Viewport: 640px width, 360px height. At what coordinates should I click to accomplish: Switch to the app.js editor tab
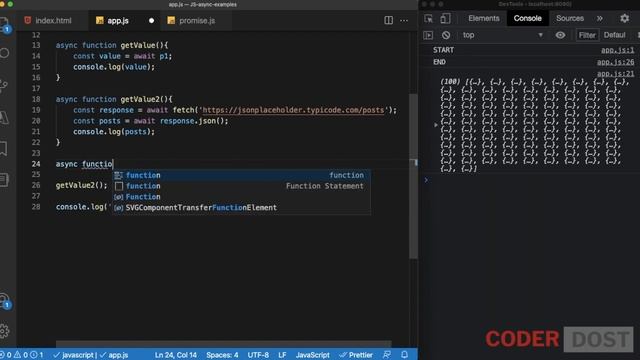click(118, 20)
